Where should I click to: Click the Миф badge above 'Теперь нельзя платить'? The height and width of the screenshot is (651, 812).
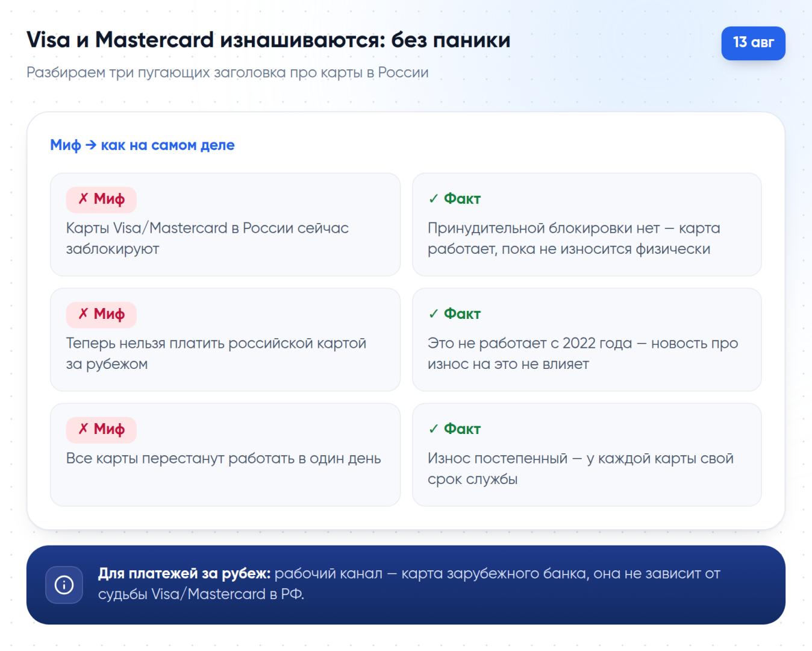[101, 315]
